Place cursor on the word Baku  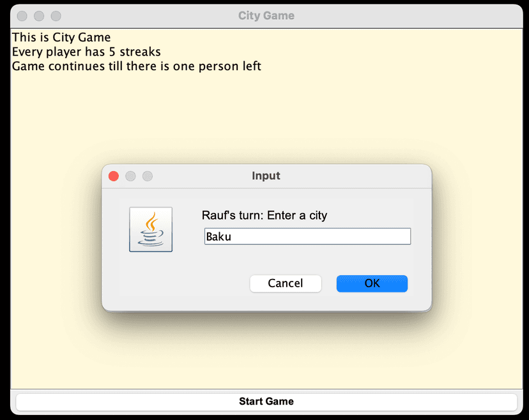point(218,237)
